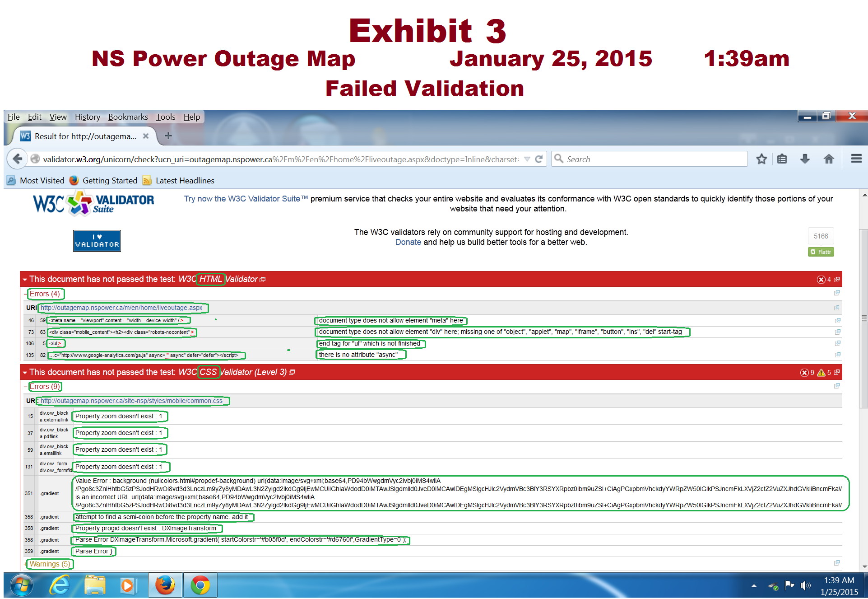Open new tab with plus button
868x599 pixels.
168,136
